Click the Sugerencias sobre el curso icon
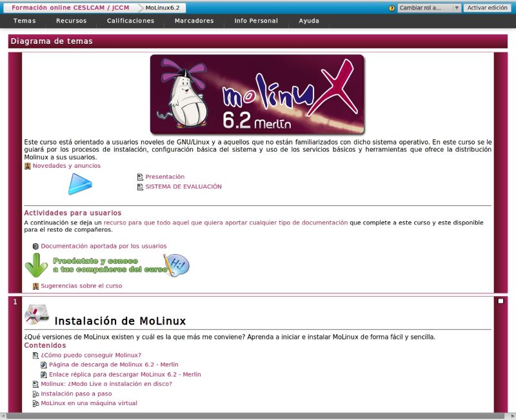 (x=35, y=286)
